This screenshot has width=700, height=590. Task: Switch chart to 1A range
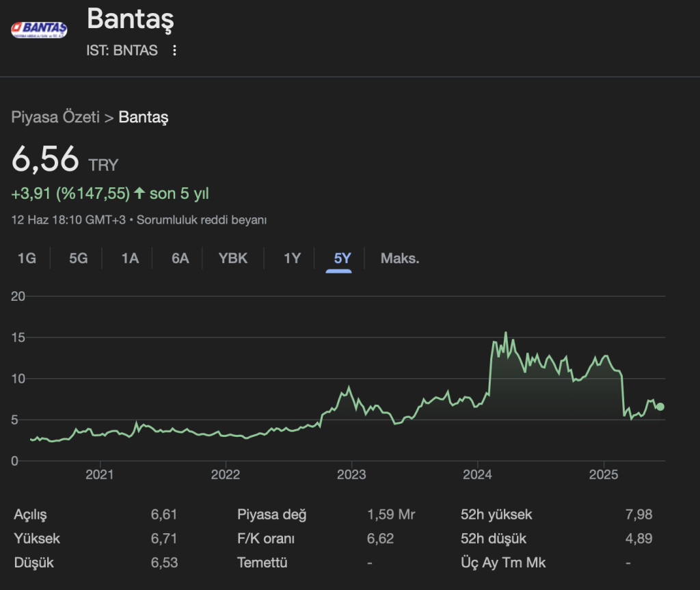pyautogui.click(x=130, y=258)
